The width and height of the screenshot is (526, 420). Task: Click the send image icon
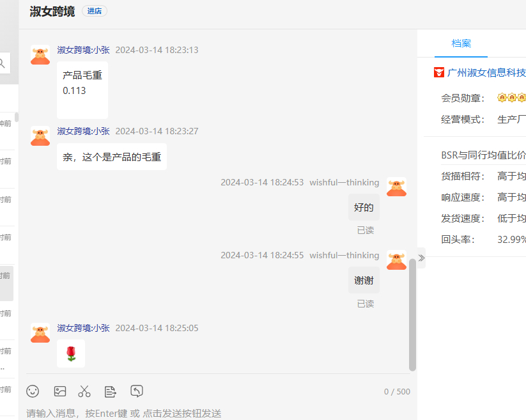pyautogui.click(x=60, y=391)
